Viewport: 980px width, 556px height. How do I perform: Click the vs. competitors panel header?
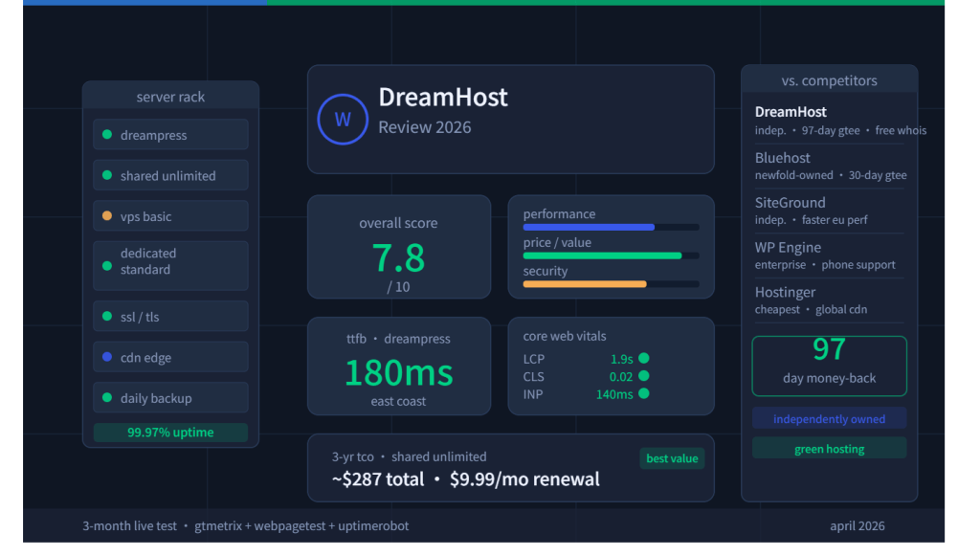pyautogui.click(x=829, y=80)
